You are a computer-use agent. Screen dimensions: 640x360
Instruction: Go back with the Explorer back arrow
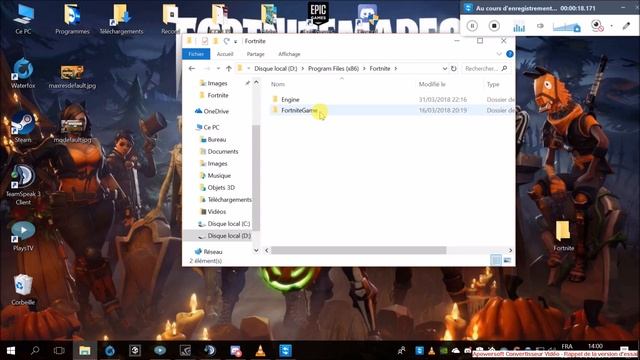[192, 69]
